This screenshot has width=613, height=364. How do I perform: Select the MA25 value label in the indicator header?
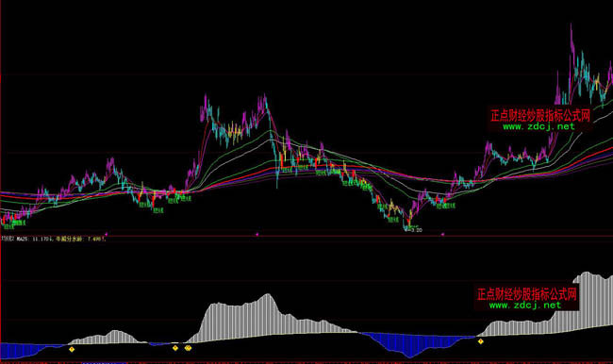(34, 239)
